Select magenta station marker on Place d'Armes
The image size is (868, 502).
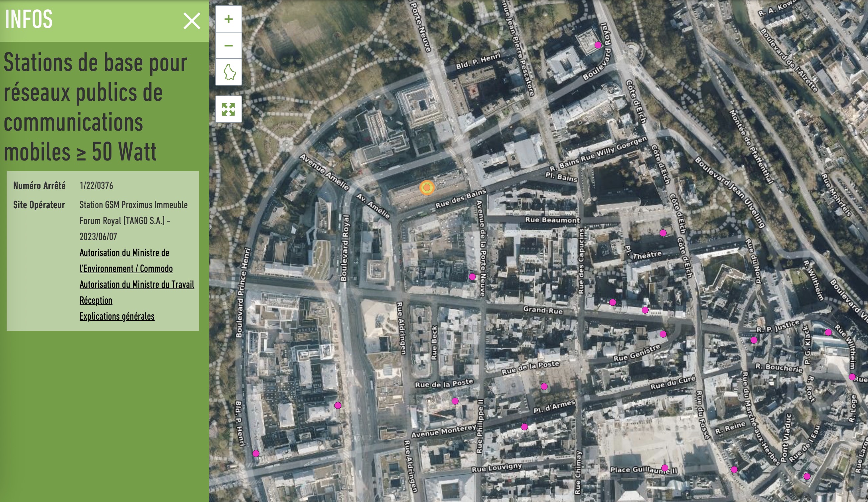pos(544,386)
